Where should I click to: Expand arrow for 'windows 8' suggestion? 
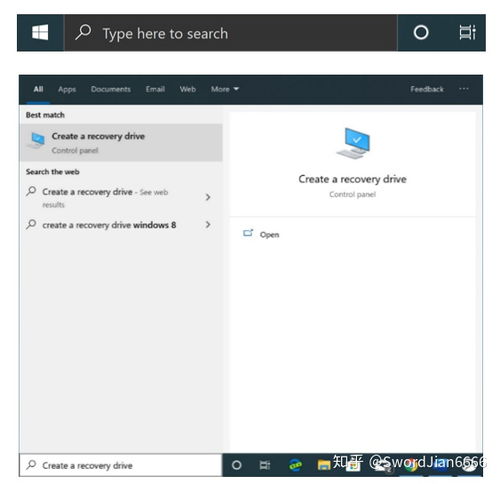tap(208, 225)
